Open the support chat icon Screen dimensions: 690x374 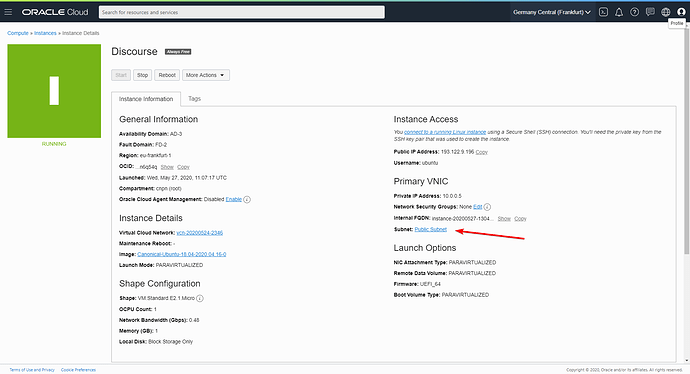pos(650,12)
